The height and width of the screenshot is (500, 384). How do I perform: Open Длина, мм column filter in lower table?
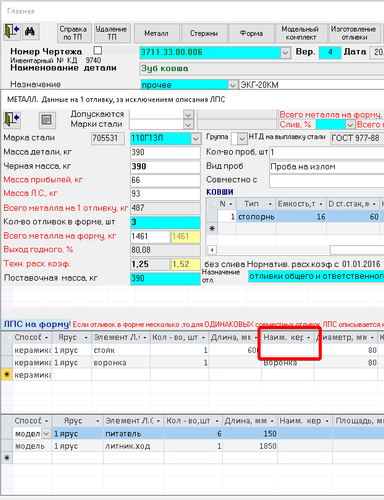(272, 421)
